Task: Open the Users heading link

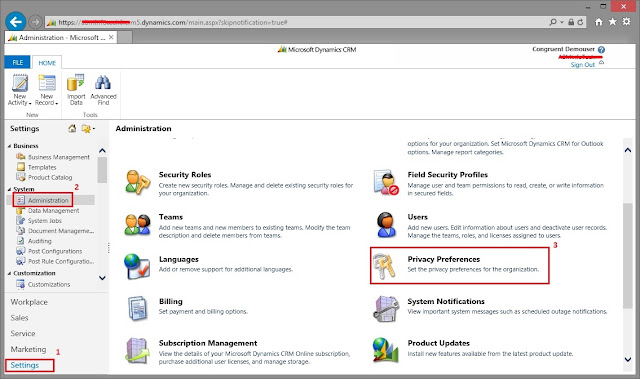Action: pos(417,217)
